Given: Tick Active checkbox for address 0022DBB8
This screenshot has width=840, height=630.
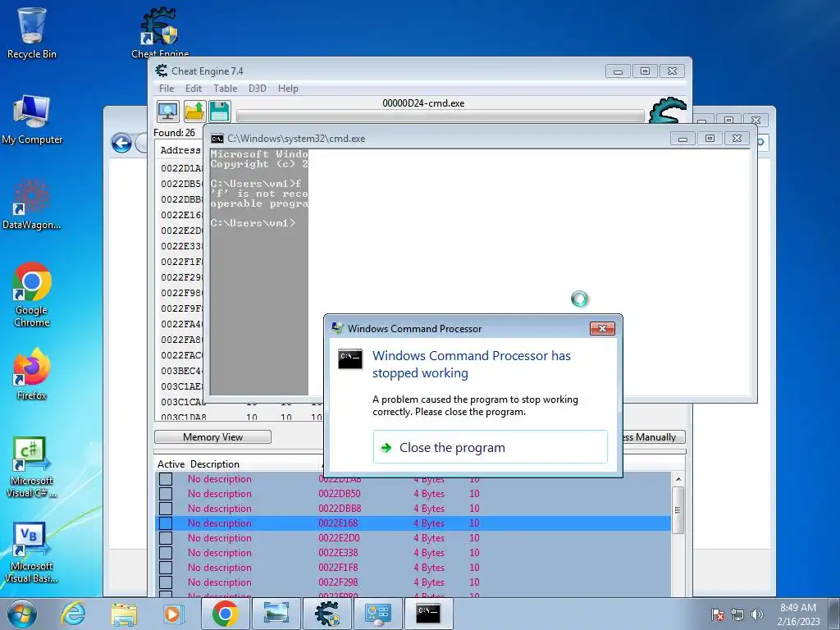Looking at the screenshot, I should click(166, 509).
